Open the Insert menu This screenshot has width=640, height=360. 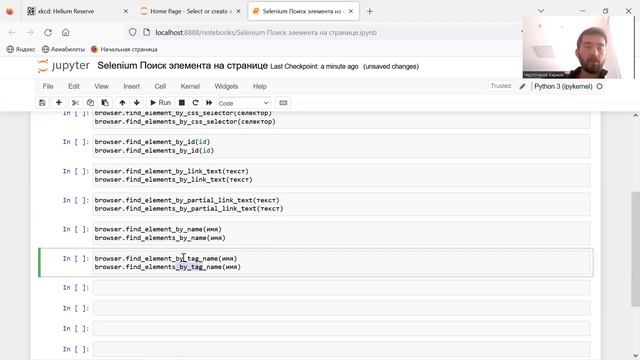pyautogui.click(x=131, y=87)
